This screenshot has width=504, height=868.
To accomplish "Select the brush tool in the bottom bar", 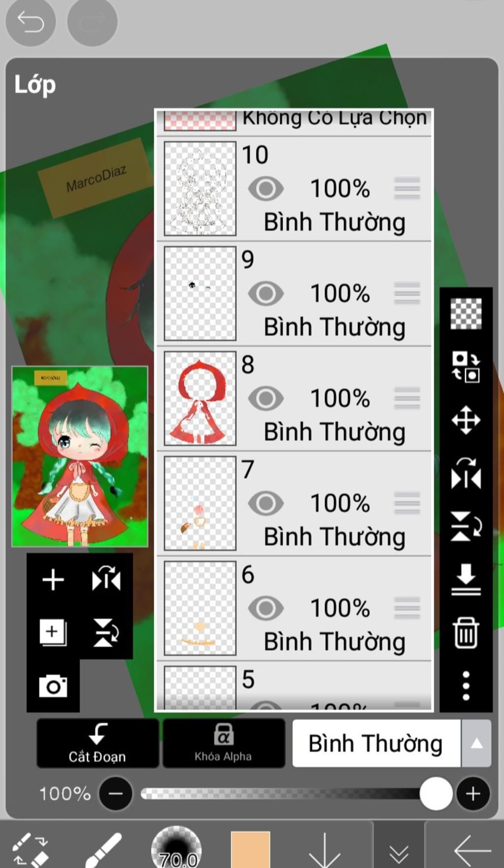I will click(x=103, y=849).
